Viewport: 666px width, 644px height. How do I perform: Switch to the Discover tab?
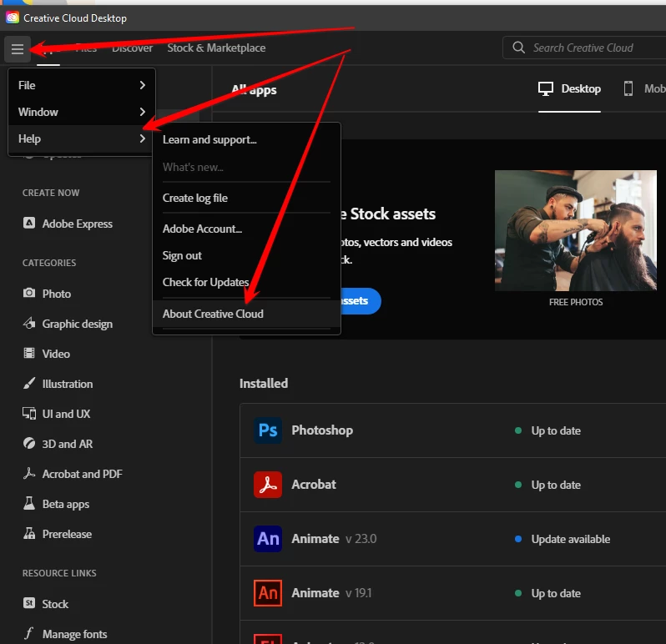pos(132,48)
